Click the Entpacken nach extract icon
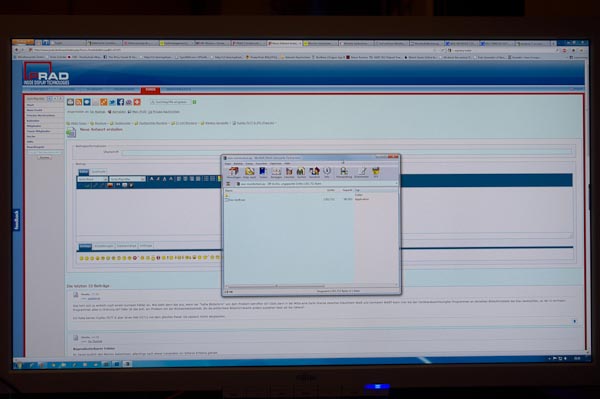Screen dimensions: 600x399 249,172
